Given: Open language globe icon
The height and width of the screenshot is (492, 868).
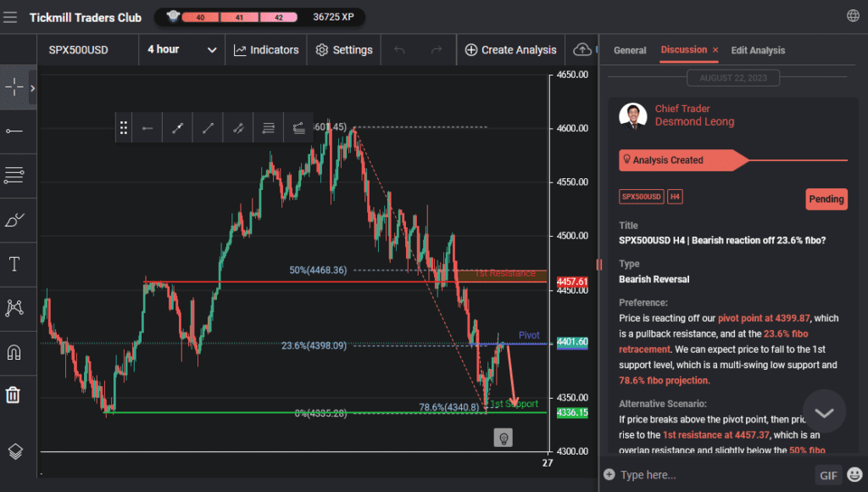Looking at the screenshot, I should click(853, 16).
